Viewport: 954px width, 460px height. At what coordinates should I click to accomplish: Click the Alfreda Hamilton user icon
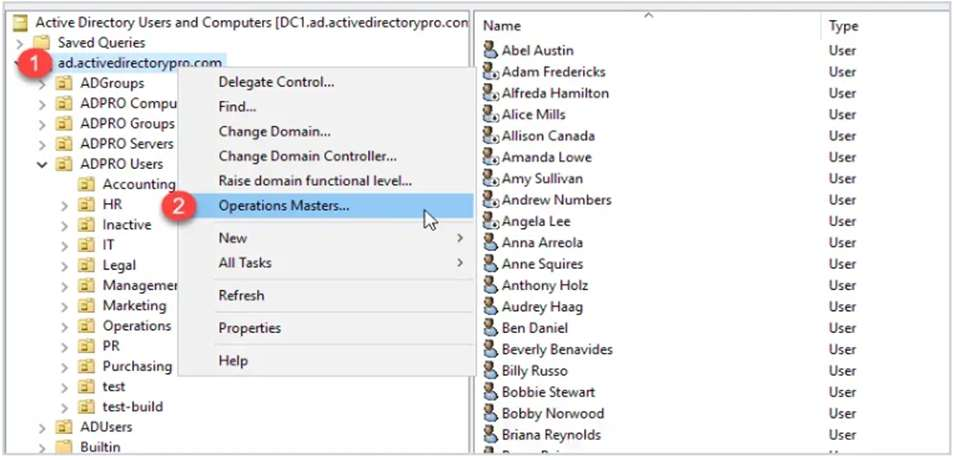click(490, 92)
